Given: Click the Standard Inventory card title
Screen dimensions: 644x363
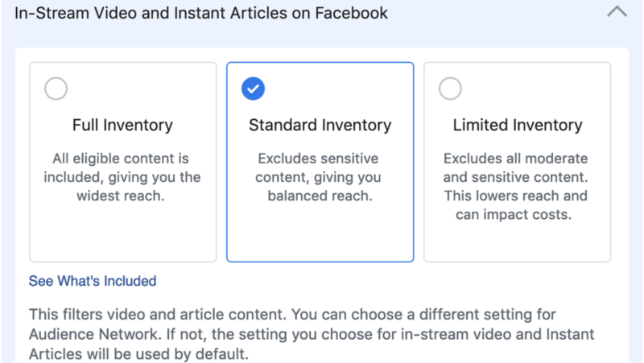Looking at the screenshot, I should 320,126.
